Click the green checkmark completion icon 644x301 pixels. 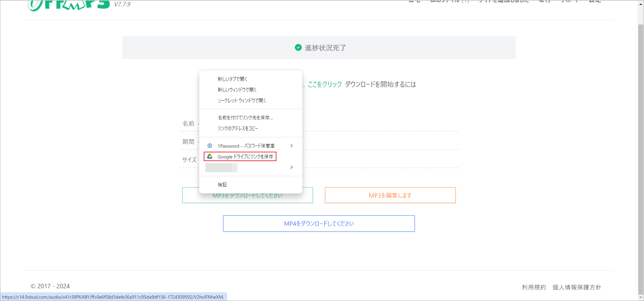tap(298, 48)
